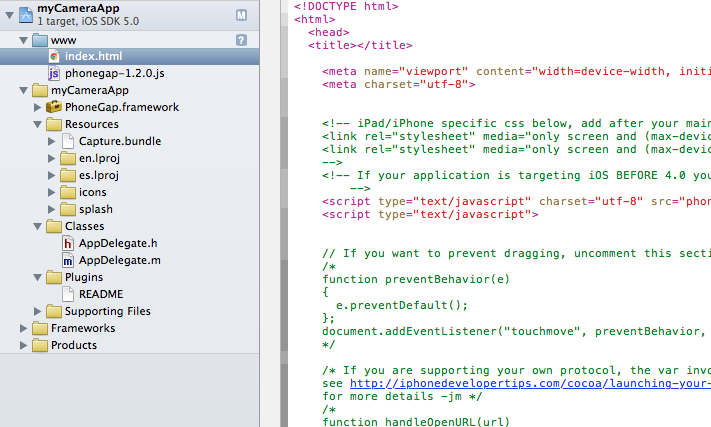Screen dimensions: 711x427
Task: Collapse the myCameraApp project disclosure triangle
Action: [x=9, y=15]
